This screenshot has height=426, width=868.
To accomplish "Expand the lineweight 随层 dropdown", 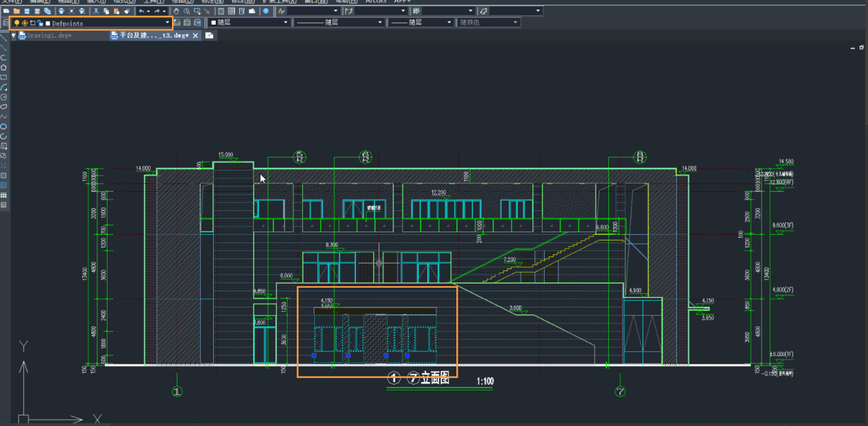I will pos(421,23).
